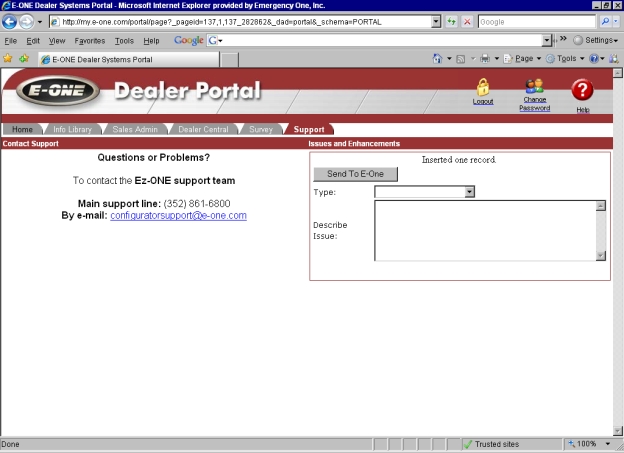The width and height of the screenshot is (624, 453).
Task: Click the Add to Favorites star-plus icon
Action: pyautogui.click(x=24, y=59)
